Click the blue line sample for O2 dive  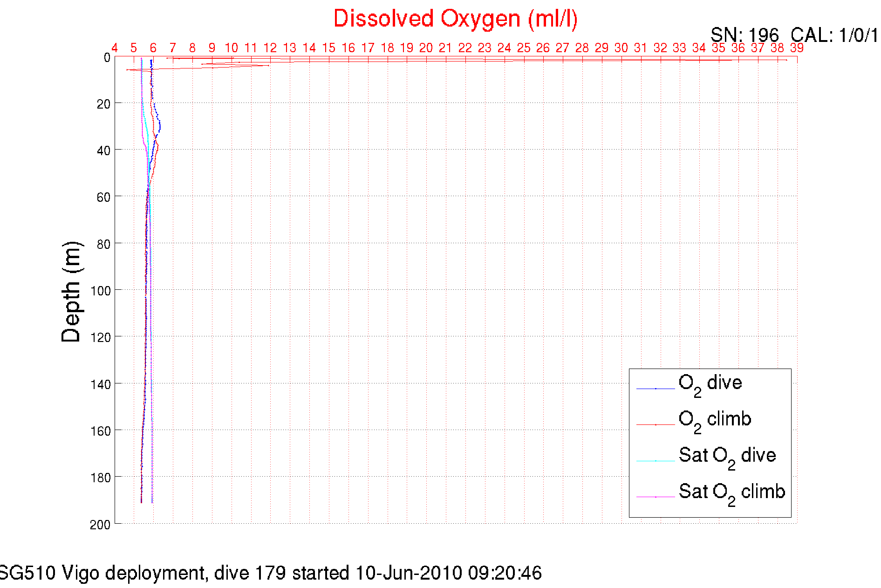(x=656, y=389)
